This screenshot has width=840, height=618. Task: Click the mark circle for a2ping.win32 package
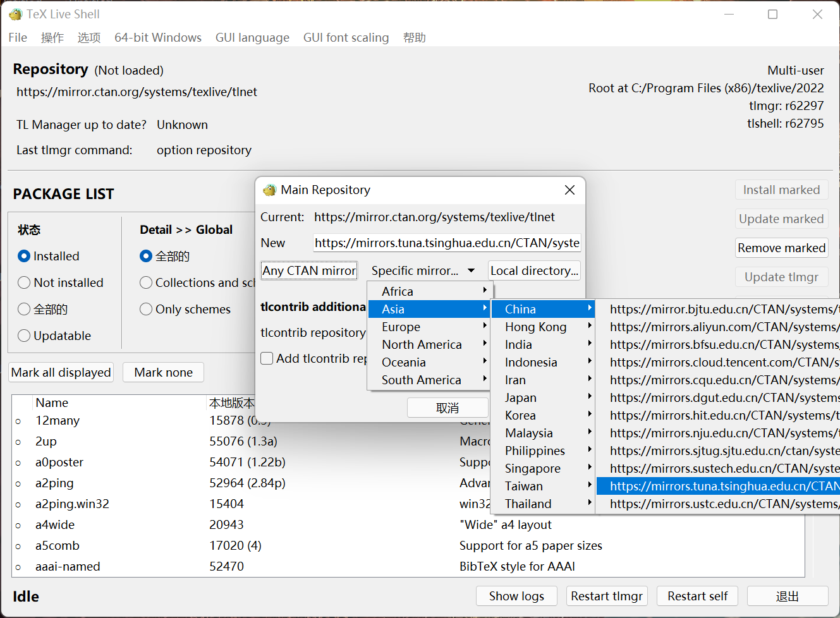click(18, 504)
